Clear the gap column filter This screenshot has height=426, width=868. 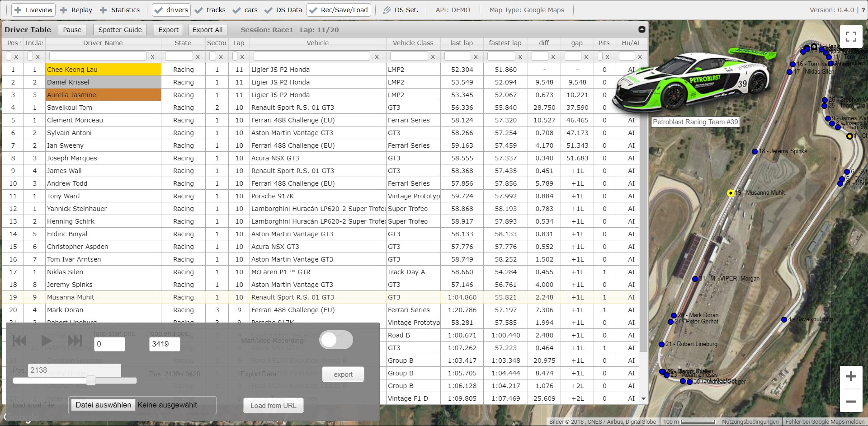586,56
